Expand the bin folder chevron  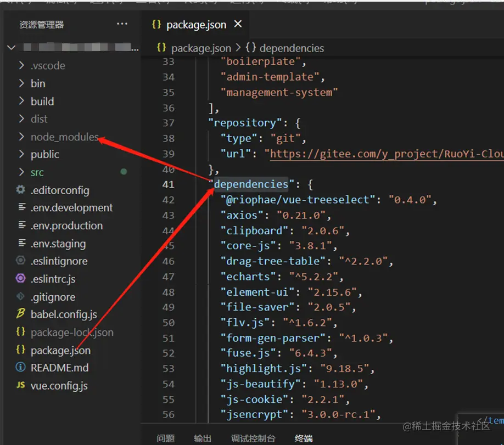(x=21, y=83)
